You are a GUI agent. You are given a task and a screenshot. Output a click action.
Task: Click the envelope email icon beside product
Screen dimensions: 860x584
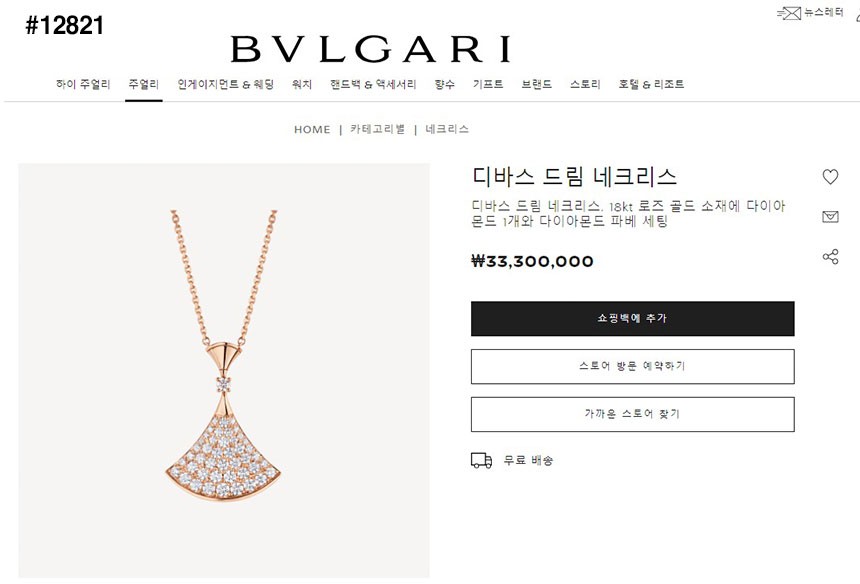[830, 217]
